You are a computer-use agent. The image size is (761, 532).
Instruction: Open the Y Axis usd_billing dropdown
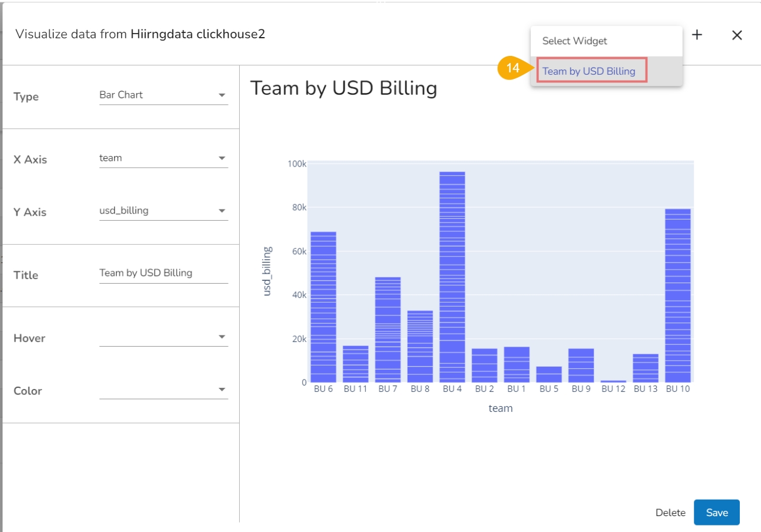click(163, 211)
